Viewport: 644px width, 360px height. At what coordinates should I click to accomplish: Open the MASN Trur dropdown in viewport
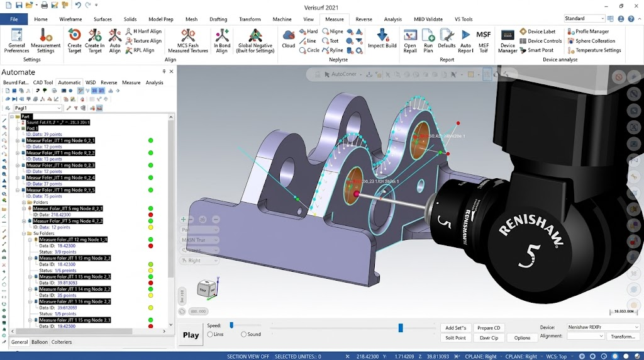(x=199, y=240)
